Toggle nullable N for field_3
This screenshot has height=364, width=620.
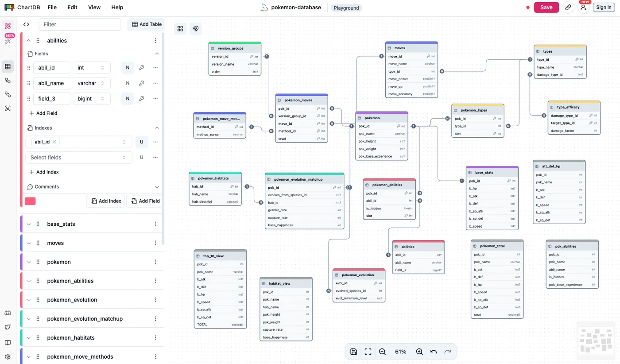(x=128, y=99)
